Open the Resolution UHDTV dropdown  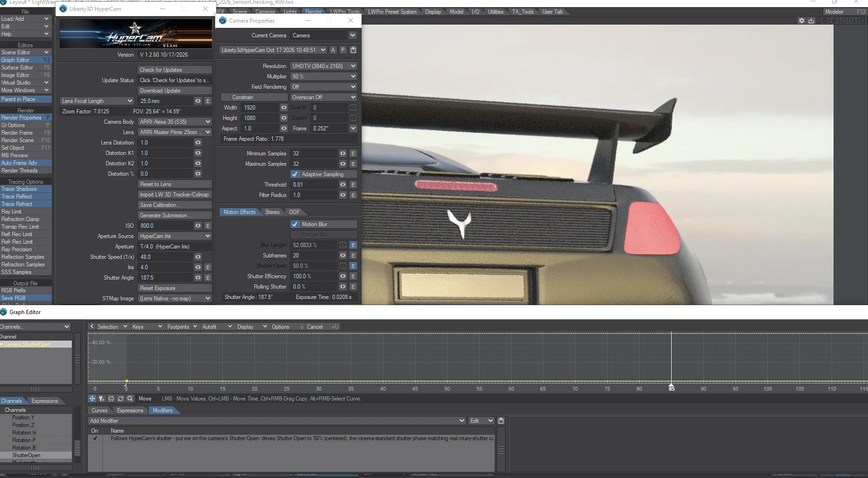coord(323,66)
